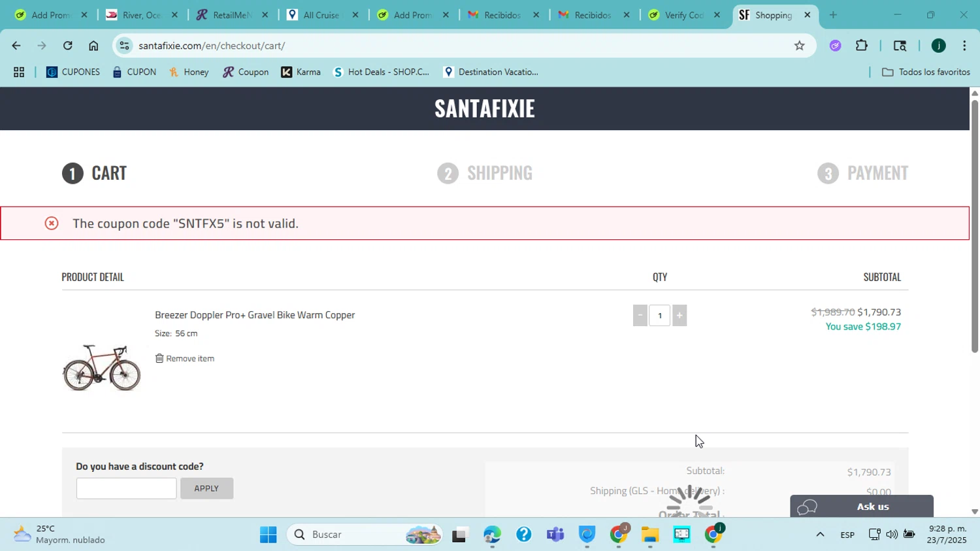Open the Windows Start menu
The width and height of the screenshot is (980, 551).
[268, 535]
